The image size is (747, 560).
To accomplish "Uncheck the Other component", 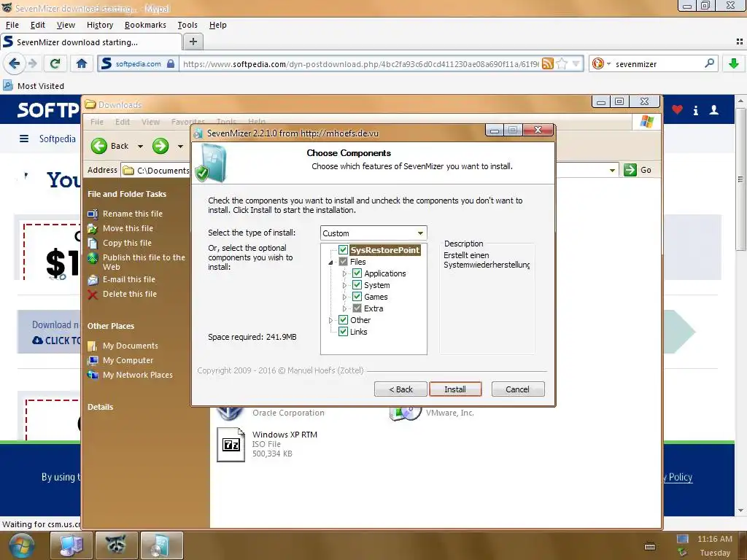I will pos(343,320).
